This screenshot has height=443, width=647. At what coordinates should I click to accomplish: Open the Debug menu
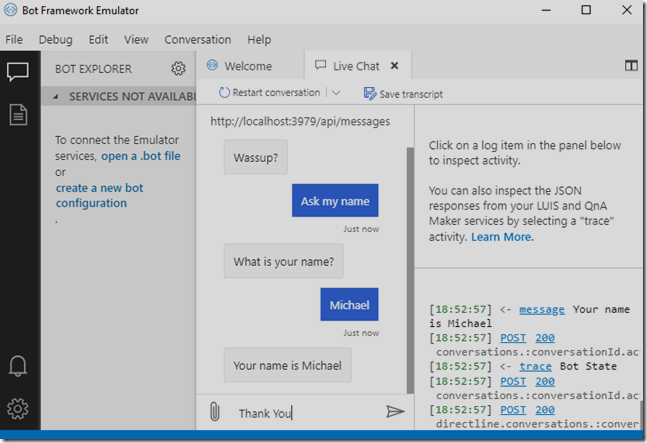55,40
